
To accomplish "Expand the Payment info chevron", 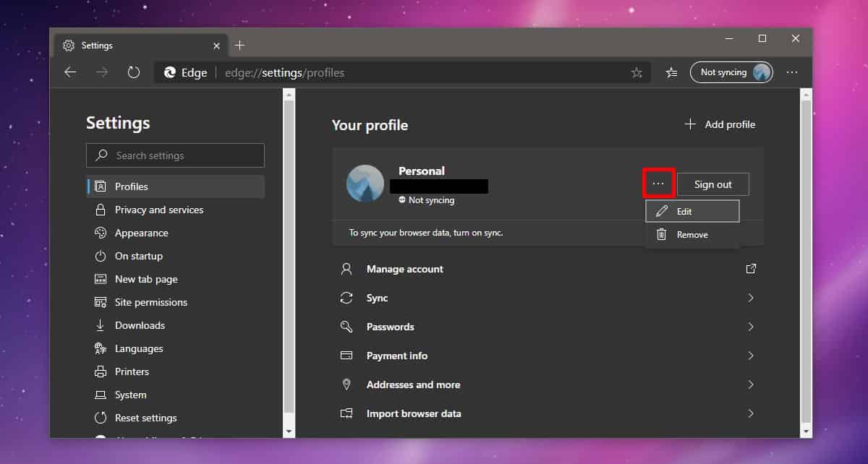I will [751, 356].
